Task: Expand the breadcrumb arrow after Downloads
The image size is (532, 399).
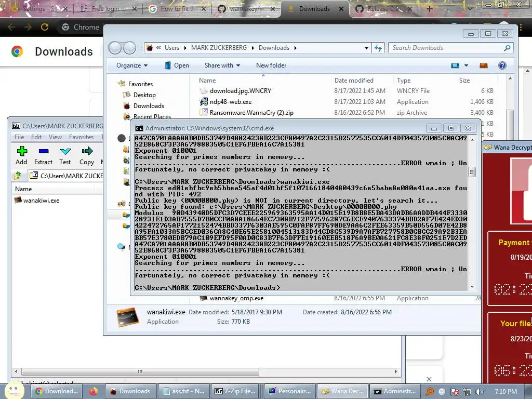Action: click(296, 48)
